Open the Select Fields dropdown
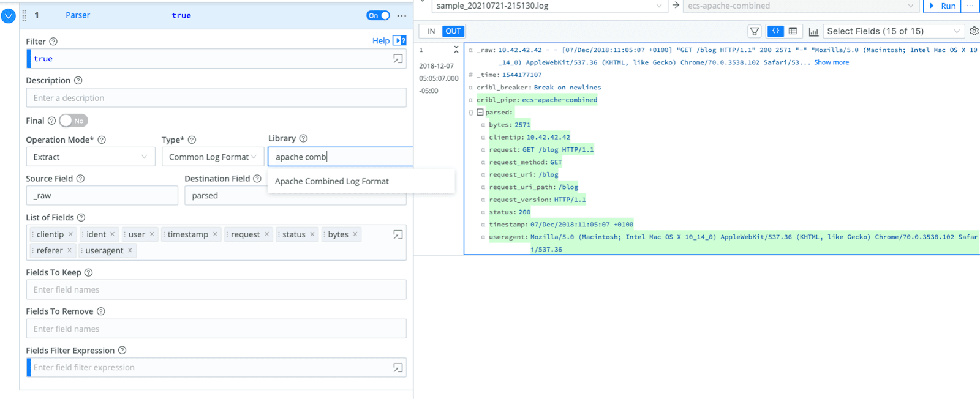Viewport: 980px width, 399px height. pos(893,31)
